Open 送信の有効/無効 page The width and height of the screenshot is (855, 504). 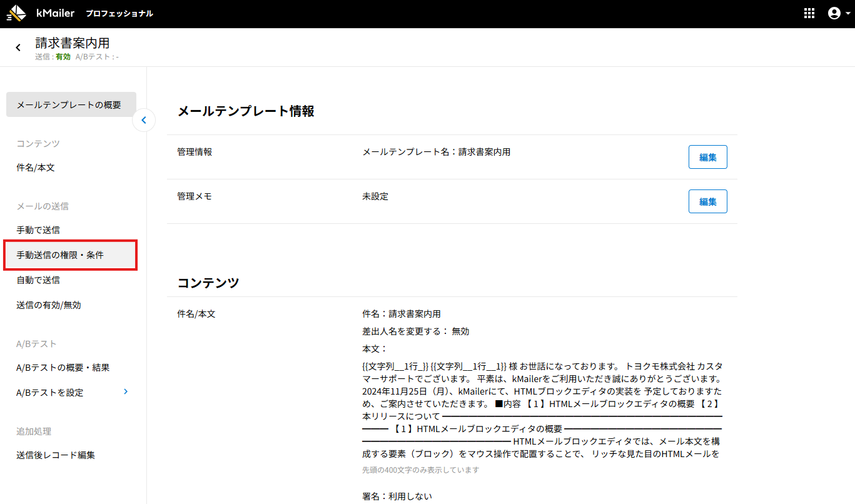(49, 305)
